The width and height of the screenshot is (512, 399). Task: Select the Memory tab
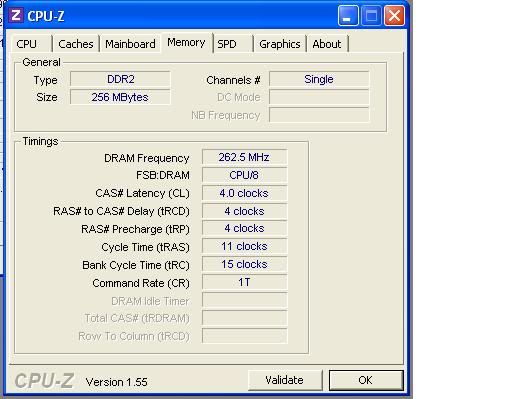pyautogui.click(x=186, y=42)
